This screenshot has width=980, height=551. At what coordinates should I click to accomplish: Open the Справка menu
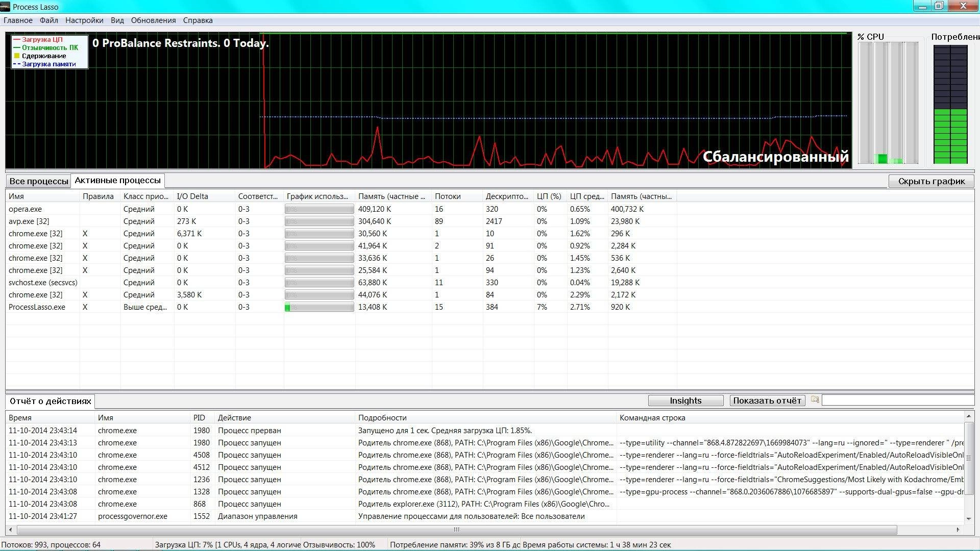pyautogui.click(x=198, y=20)
